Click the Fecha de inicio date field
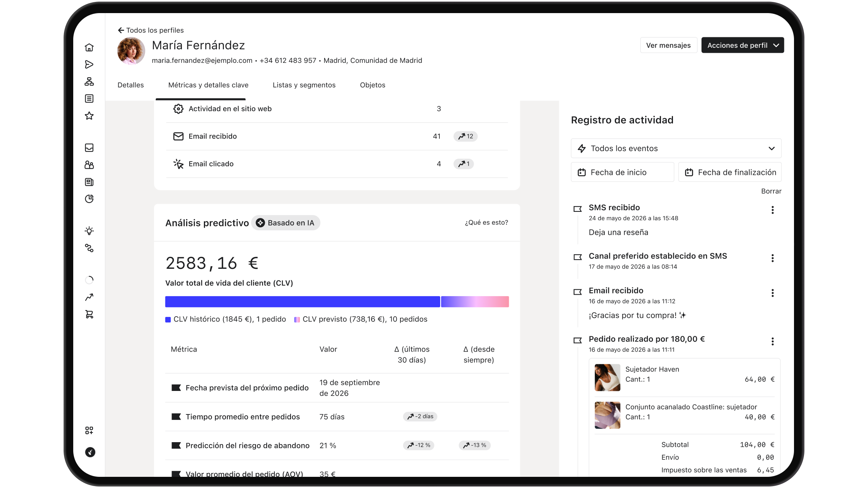The width and height of the screenshot is (868, 488). tap(622, 172)
